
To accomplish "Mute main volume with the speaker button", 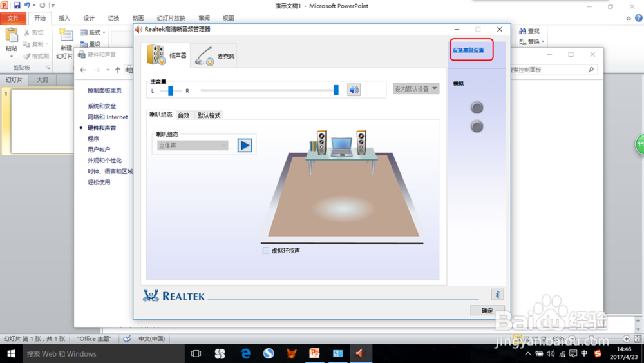I will [x=354, y=90].
